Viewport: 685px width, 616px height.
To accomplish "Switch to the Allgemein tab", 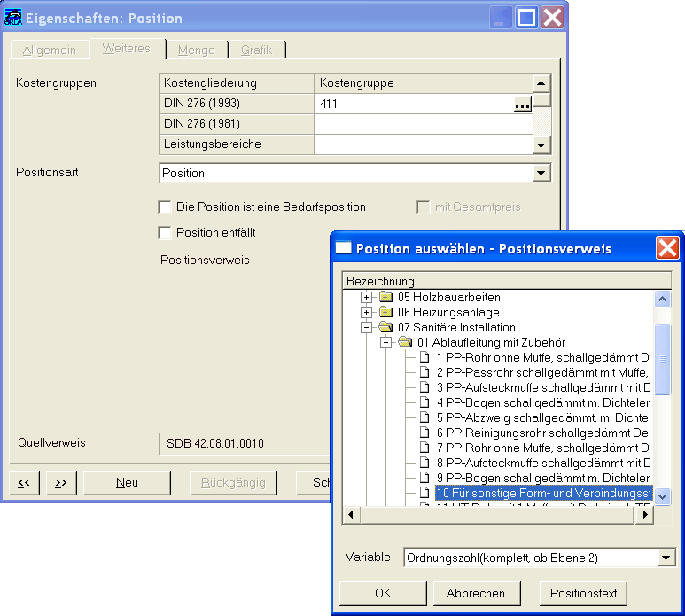I will (x=50, y=50).
